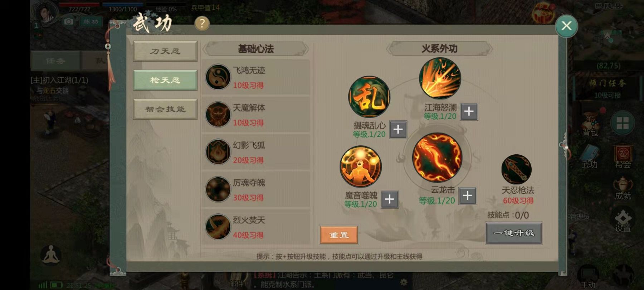Open the question mark help icon

202,24
